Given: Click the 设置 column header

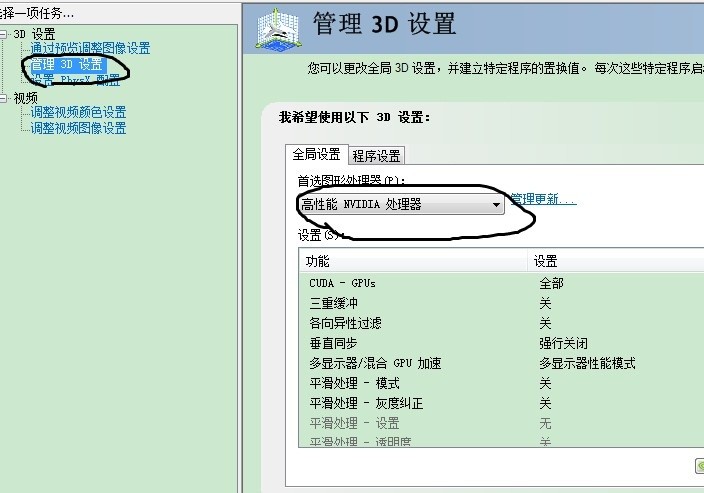Looking at the screenshot, I should coord(616,261).
